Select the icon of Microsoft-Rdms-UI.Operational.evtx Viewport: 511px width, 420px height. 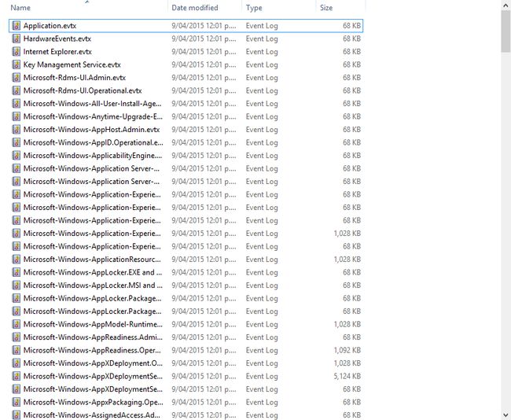coord(17,90)
